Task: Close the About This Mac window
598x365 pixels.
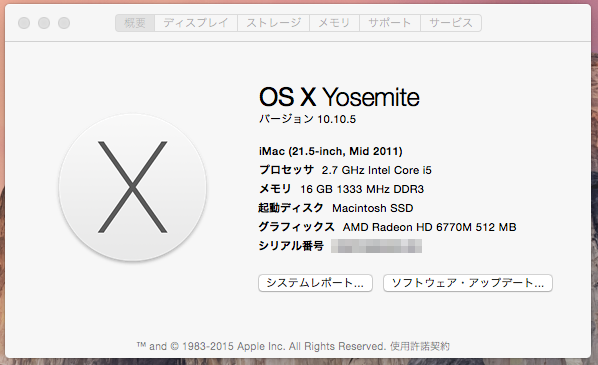Action: click(24, 23)
